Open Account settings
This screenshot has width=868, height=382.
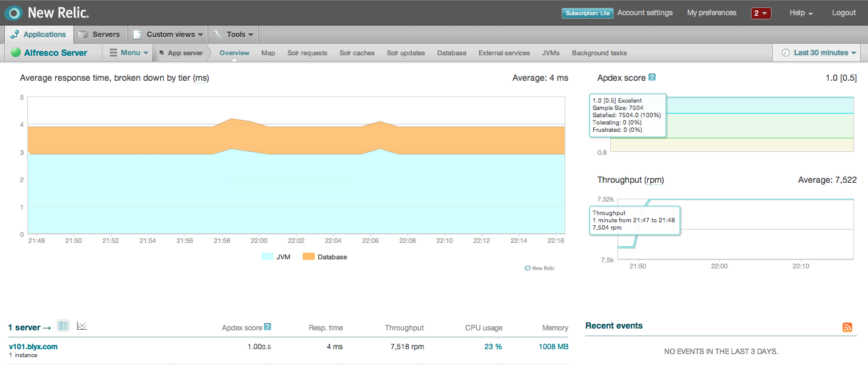(x=645, y=13)
